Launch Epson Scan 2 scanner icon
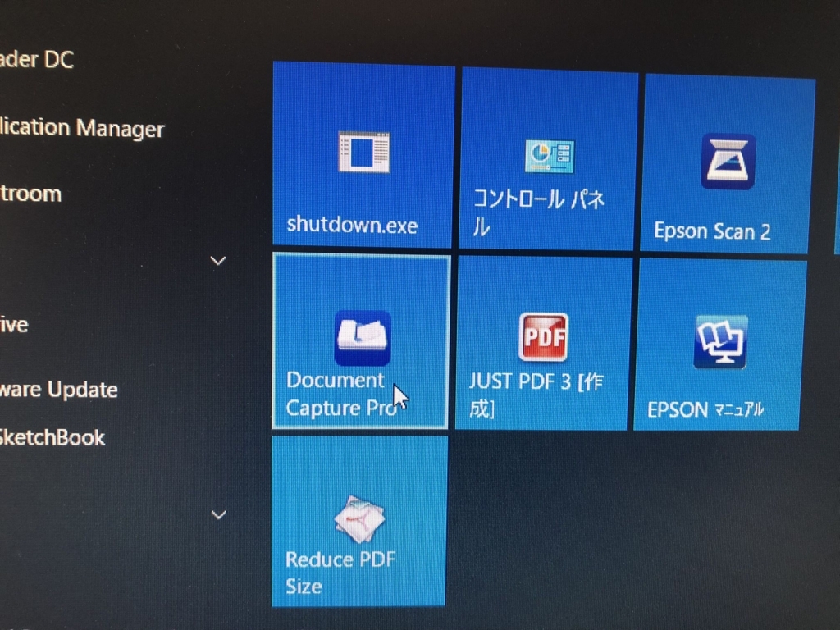The width and height of the screenshot is (840, 630). point(728,162)
